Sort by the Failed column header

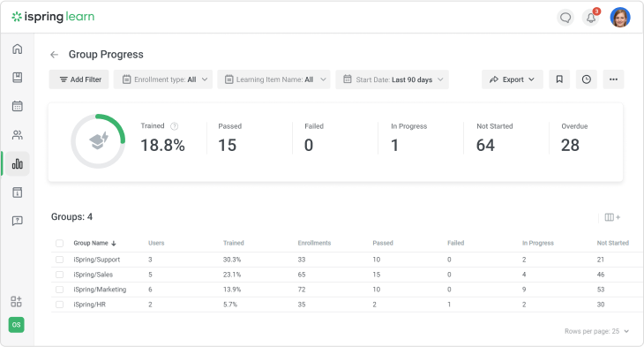[x=455, y=244]
